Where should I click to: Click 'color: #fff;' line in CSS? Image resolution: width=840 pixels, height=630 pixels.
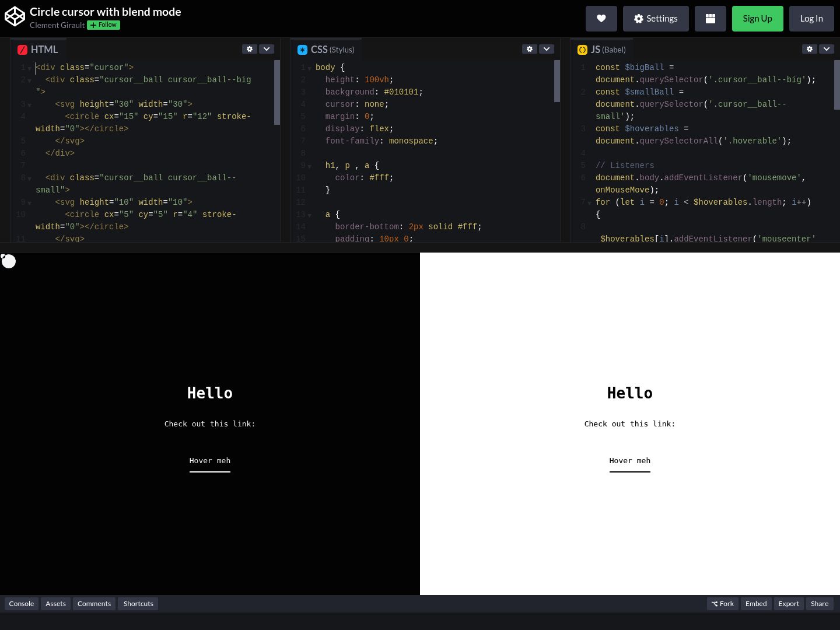pyautogui.click(x=364, y=178)
